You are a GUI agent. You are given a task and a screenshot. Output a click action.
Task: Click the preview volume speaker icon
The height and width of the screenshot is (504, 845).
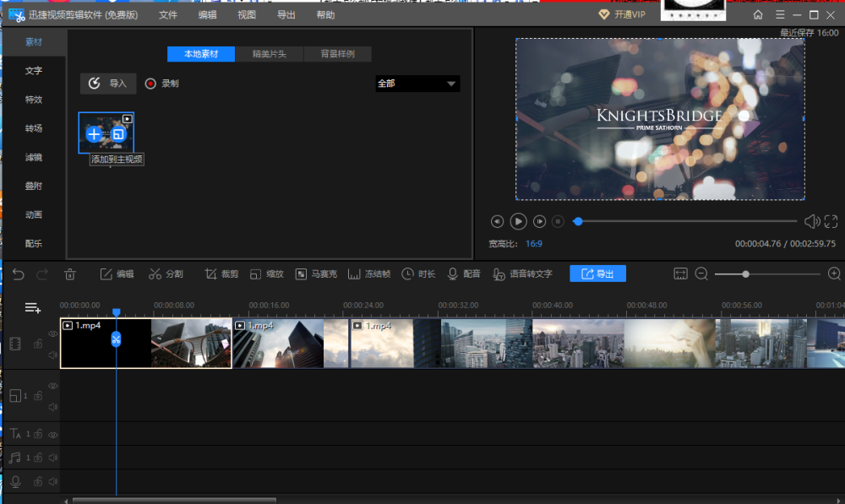click(x=811, y=221)
